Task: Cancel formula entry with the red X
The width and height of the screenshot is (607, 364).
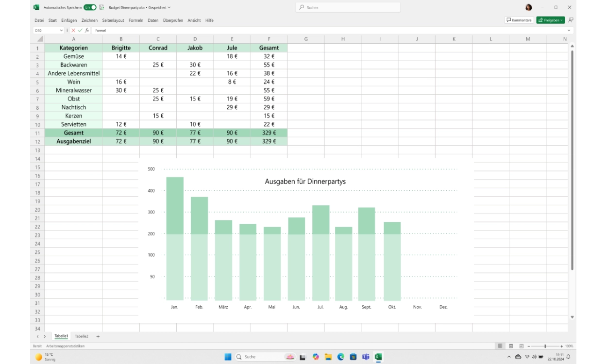Action: click(74, 31)
